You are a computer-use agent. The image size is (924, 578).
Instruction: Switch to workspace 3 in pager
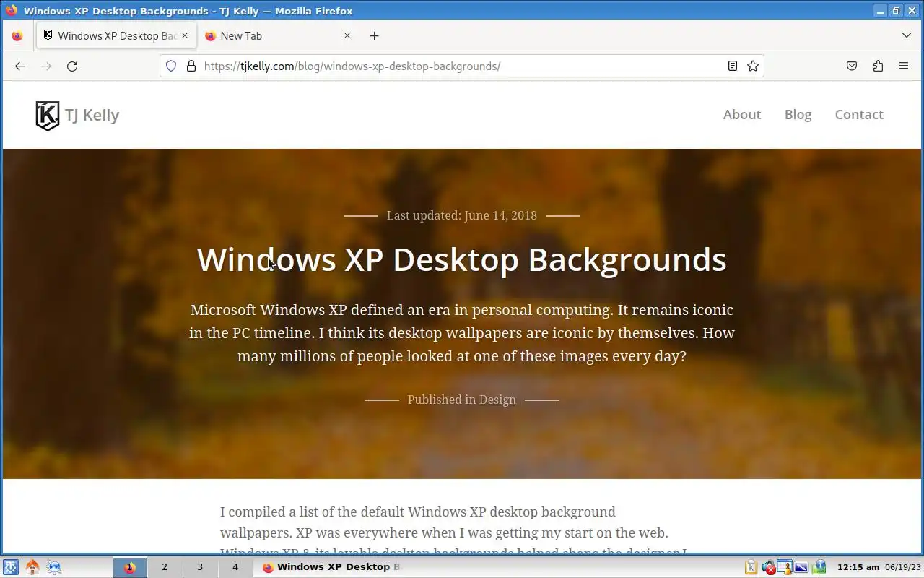click(x=200, y=567)
